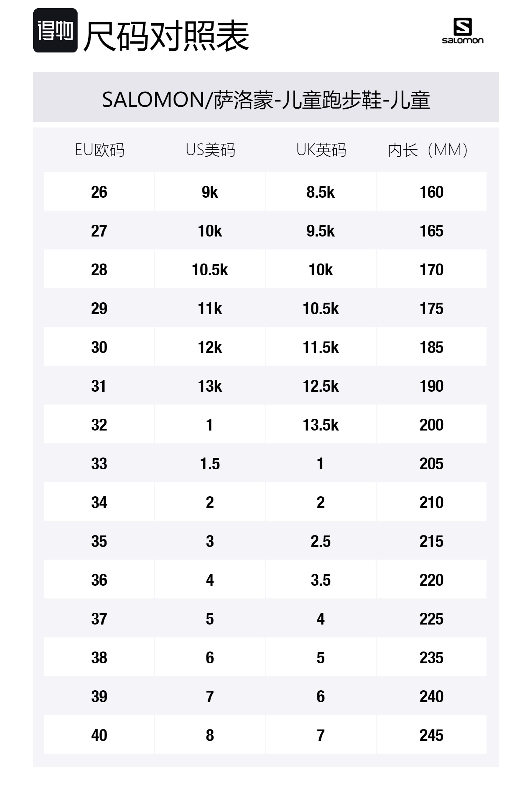Click the US美码 column header
Screen dimensions: 532x796
click(210, 150)
